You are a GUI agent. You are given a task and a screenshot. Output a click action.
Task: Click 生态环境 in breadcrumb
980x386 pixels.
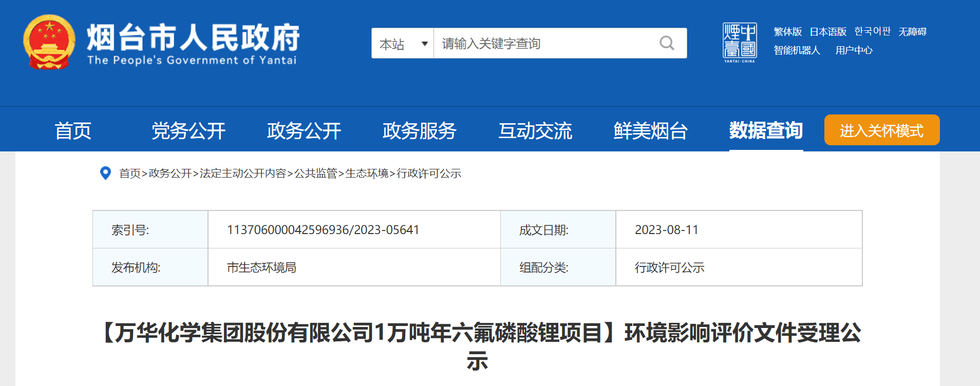367,173
